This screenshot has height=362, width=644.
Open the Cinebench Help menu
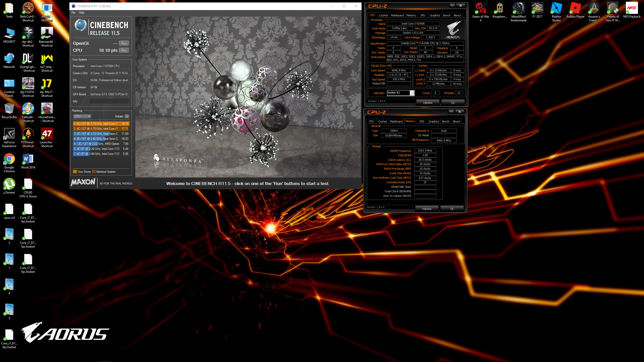[82, 13]
